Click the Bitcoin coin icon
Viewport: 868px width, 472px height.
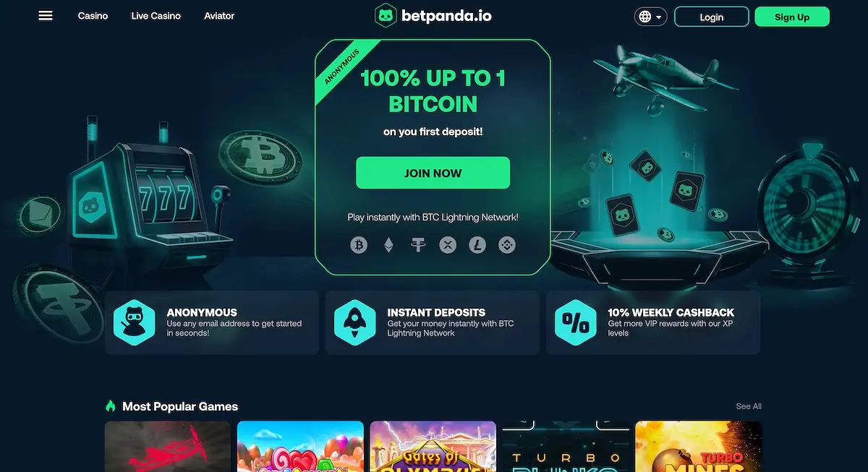[x=359, y=245]
